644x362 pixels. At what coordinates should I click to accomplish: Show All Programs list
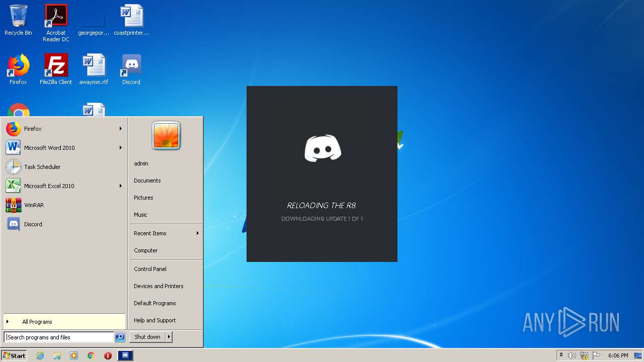pos(64,322)
